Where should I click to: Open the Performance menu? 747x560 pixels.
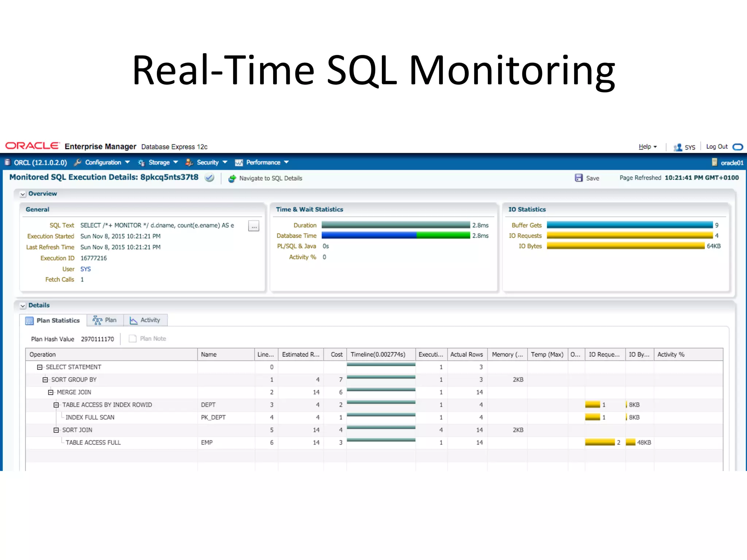pyautogui.click(x=263, y=163)
